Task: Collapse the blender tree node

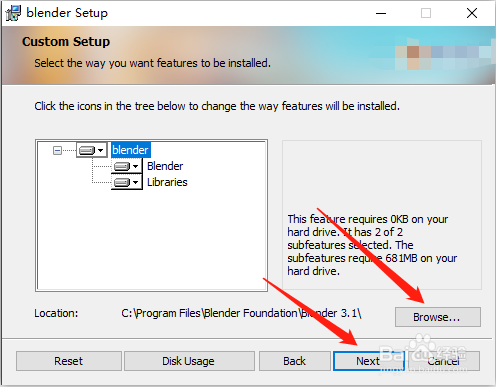Action: (x=57, y=151)
